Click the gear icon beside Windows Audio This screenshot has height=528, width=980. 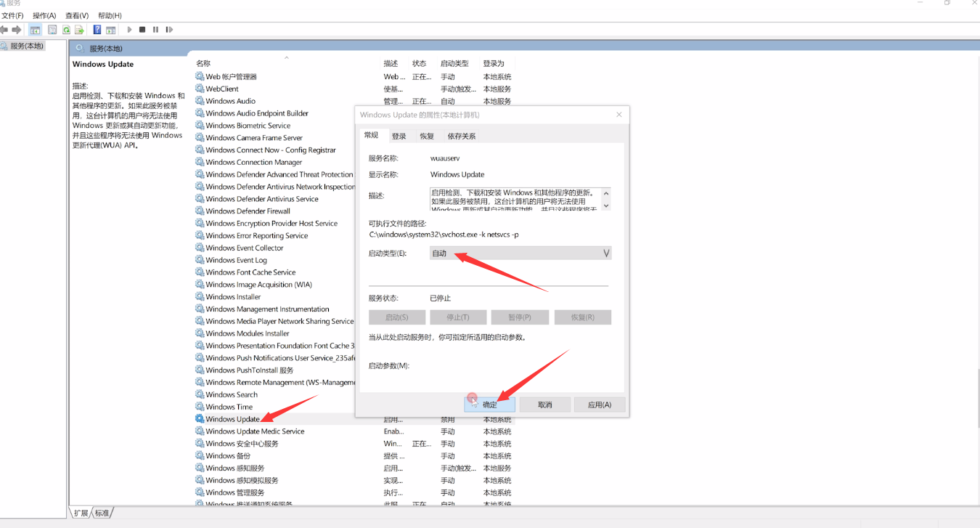(x=200, y=101)
